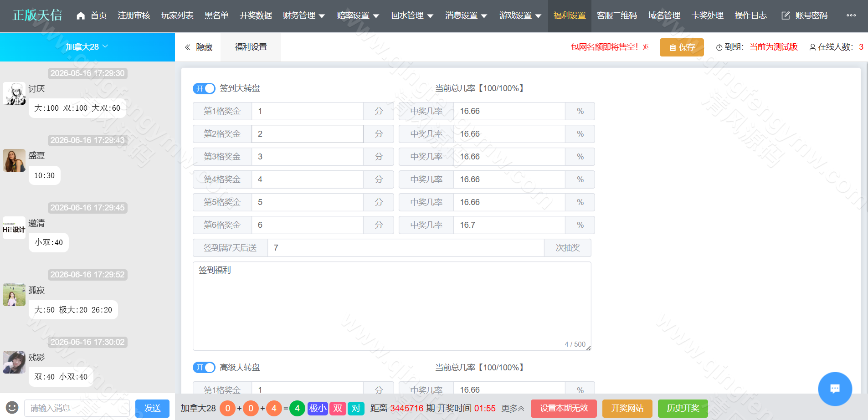The width and height of the screenshot is (868, 420).
Task: Open the floating chat support bubble
Action: [835, 389]
